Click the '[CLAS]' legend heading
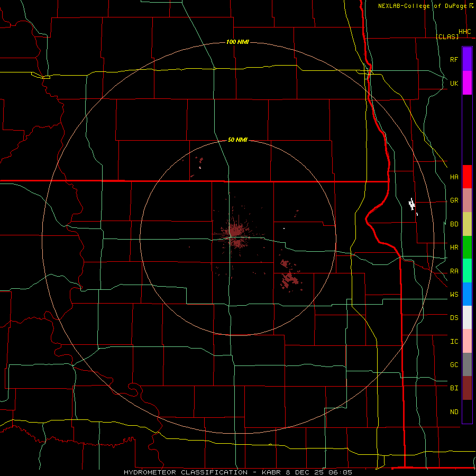The width and height of the screenshot is (476, 476). tap(447, 36)
